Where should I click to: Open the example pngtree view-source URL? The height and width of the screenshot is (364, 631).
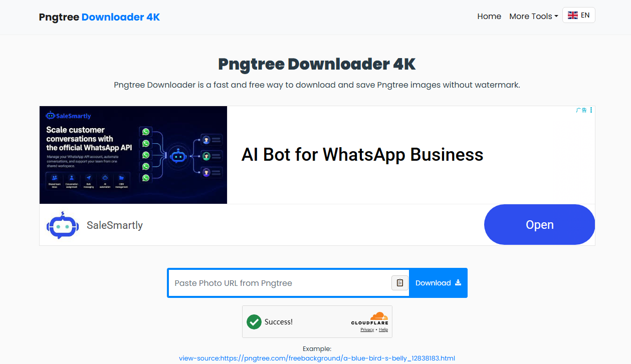[x=317, y=358]
